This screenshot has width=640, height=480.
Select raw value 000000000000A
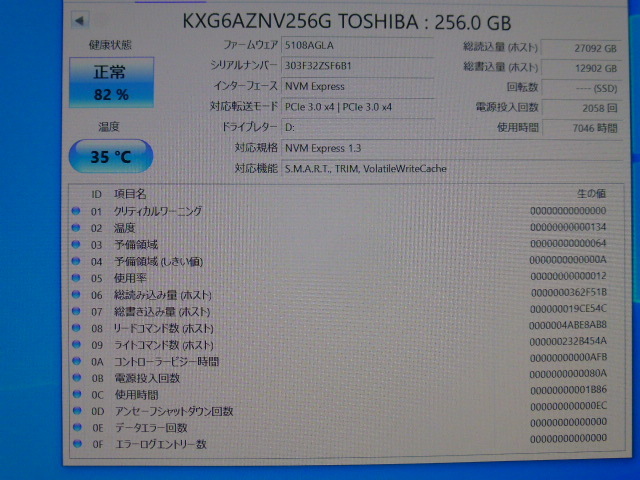point(568,260)
